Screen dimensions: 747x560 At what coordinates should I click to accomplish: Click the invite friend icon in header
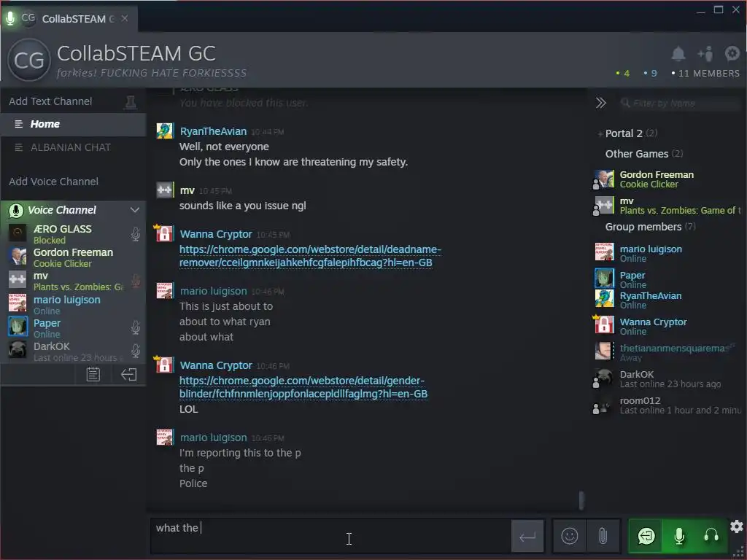point(705,54)
